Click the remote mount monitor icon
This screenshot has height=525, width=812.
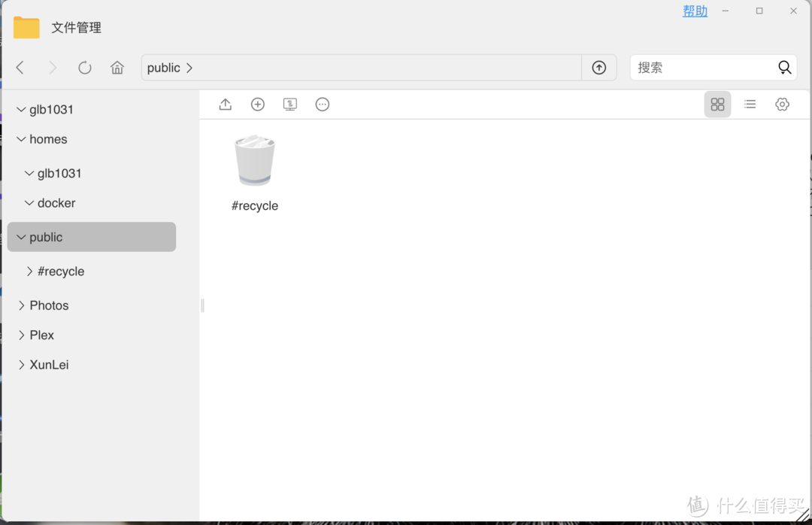click(290, 105)
